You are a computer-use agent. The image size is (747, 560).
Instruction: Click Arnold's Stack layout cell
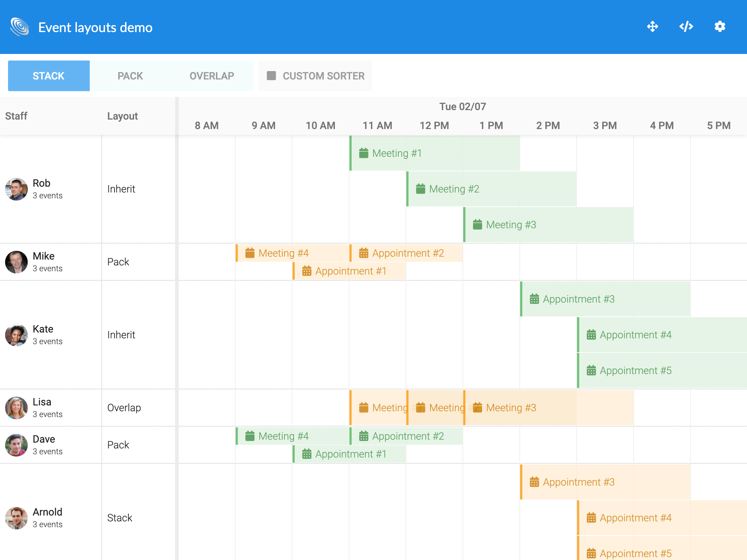(x=120, y=518)
